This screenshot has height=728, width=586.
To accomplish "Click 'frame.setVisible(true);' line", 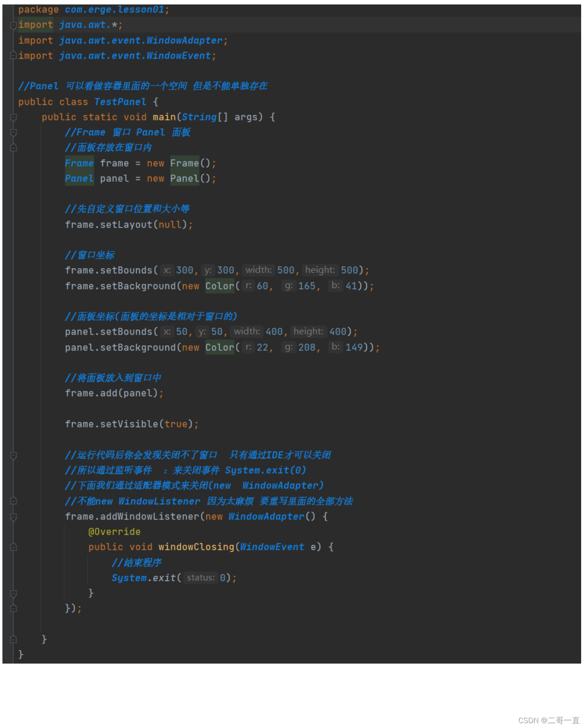I will [132, 424].
